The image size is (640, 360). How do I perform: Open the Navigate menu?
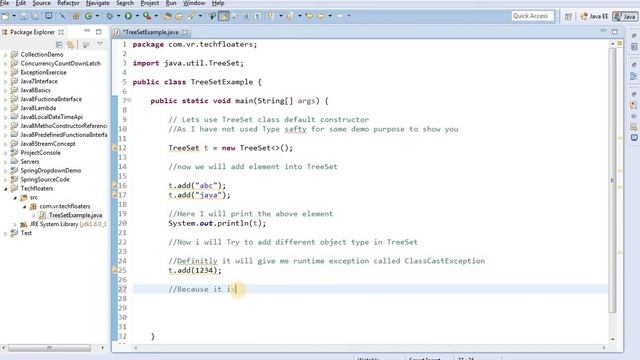(x=98, y=3)
